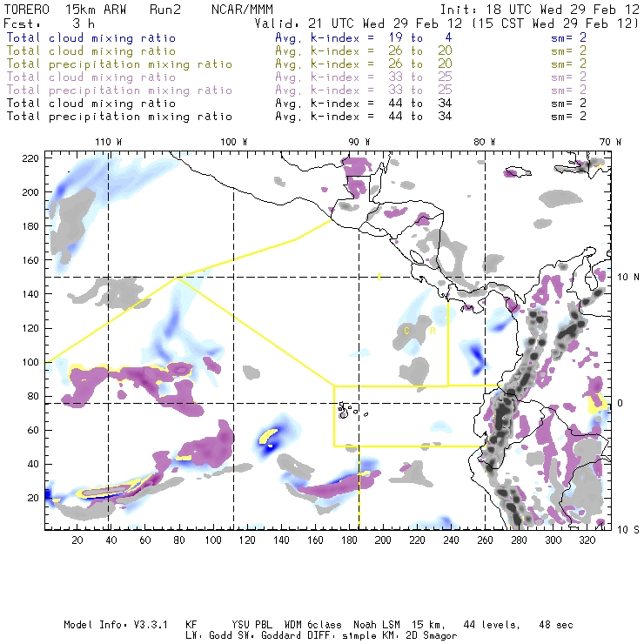644x644 pixels.
Task: Click the olive 'Total precipitation mixing ratio' legend line
Action: click(x=119, y=64)
